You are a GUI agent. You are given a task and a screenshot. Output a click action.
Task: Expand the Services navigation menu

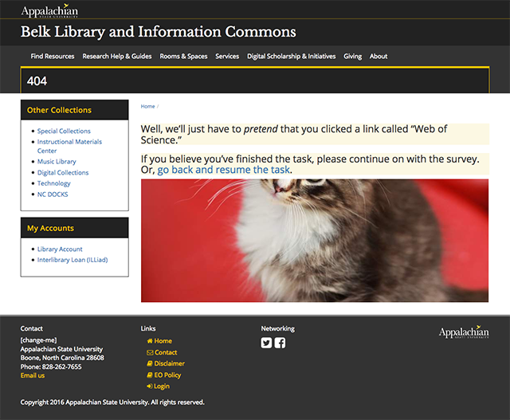(227, 57)
